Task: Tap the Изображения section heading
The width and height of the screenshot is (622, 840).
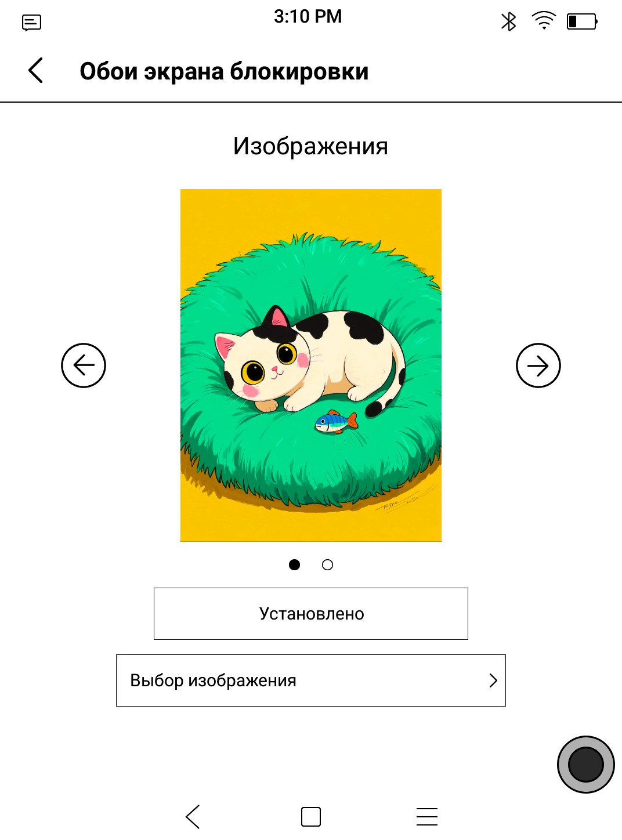Action: pyautogui.click(x=310, y=146)
